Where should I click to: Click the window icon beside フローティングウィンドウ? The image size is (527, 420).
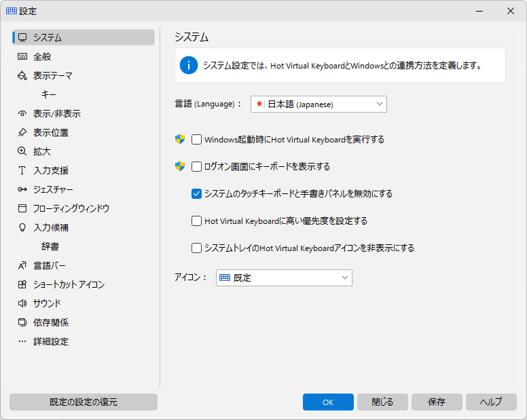click(22, 208)
